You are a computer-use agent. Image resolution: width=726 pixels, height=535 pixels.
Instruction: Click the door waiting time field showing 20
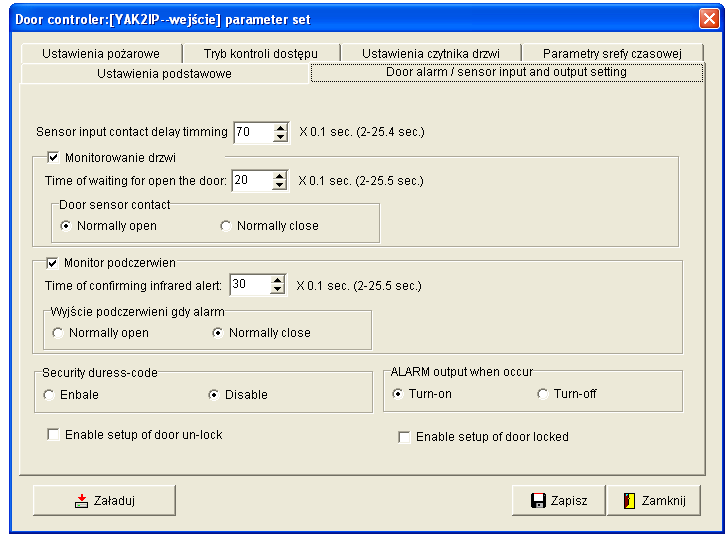(x=252, y=181)
